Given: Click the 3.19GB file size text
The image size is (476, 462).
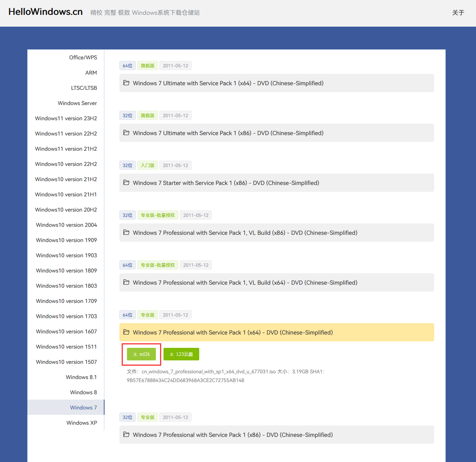Looking at the screenshot, I should [300, 371].
